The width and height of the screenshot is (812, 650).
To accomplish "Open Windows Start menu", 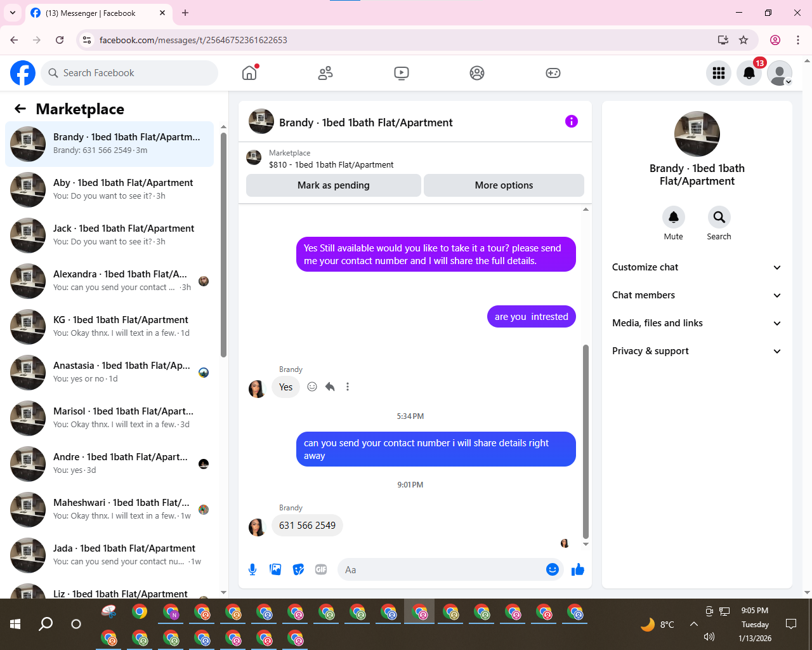I will tap(15, 624).
